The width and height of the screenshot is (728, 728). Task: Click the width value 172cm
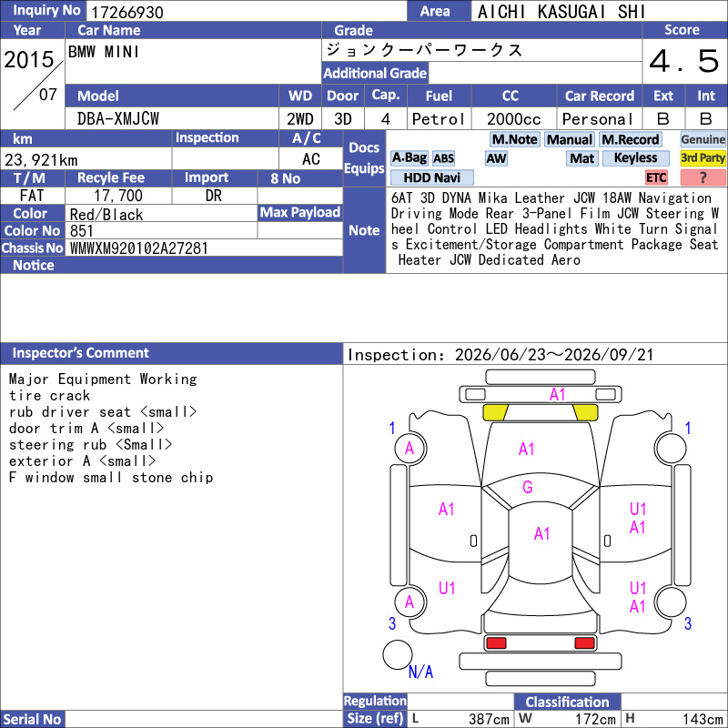pos(596,719)
